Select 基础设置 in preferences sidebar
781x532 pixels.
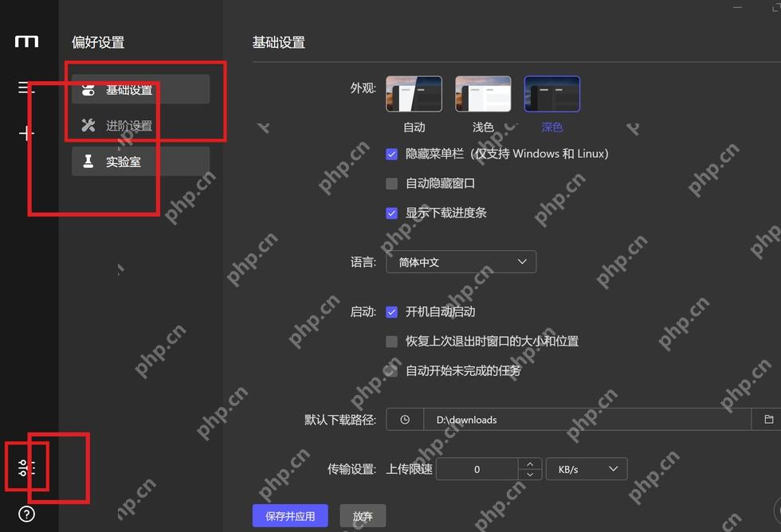coord(140,89)
